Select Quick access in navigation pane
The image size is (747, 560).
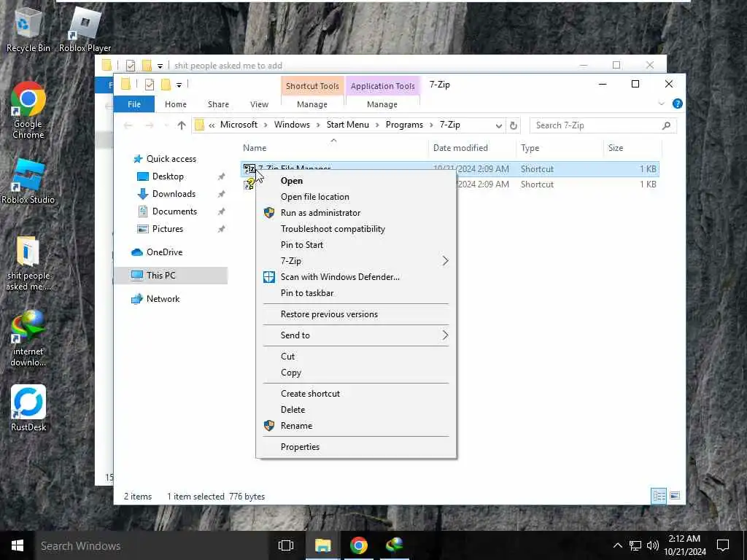(x=171, y=159)
